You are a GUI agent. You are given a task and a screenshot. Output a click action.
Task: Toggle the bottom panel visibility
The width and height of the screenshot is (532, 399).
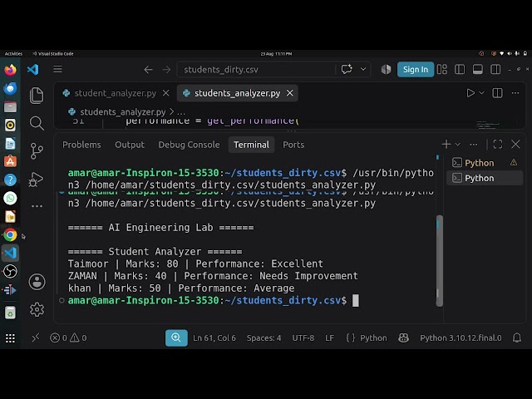pos(477,69)
